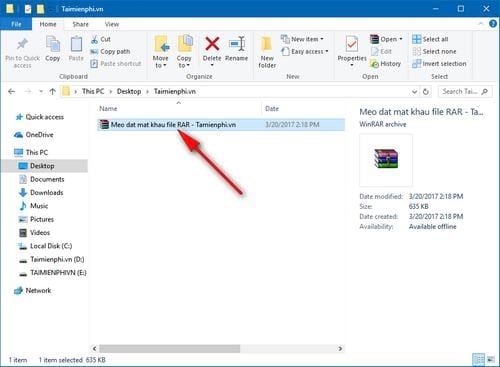
Task: Switch to the Share ribbon tab
Action: (x=81, y=24)
